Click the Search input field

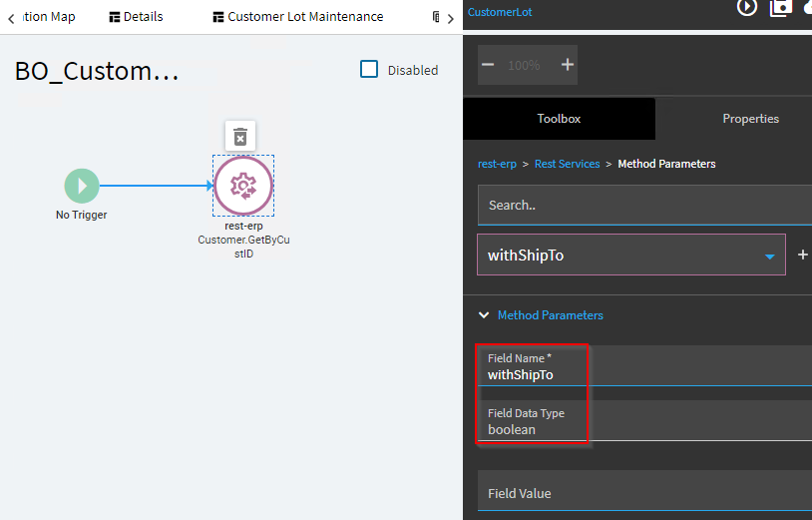click(x=644, y=205)
